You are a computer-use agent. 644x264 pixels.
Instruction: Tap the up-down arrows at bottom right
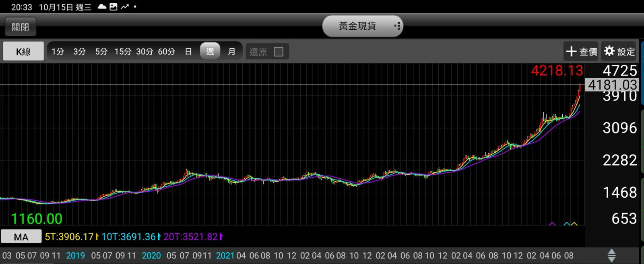coord(611,256)
